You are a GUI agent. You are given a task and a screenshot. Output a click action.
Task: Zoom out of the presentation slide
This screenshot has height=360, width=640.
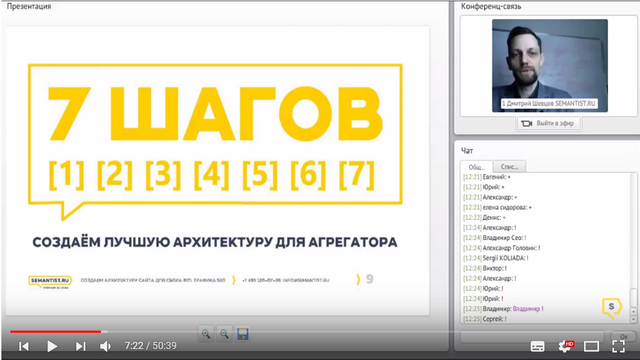[x=224, y=334]
